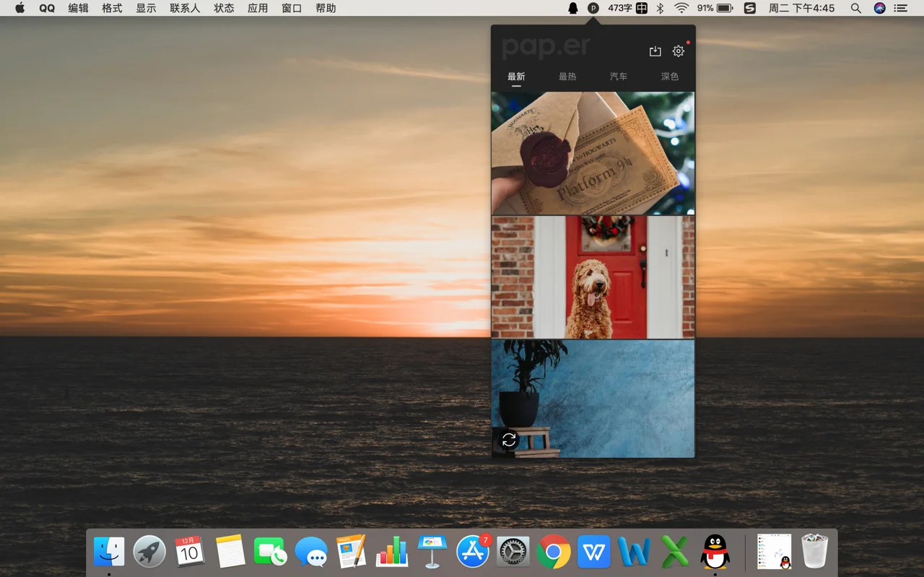Viewport: 924px width, 577px height.
Task: Switch to the 最新 tab
Action: (516, 77)
